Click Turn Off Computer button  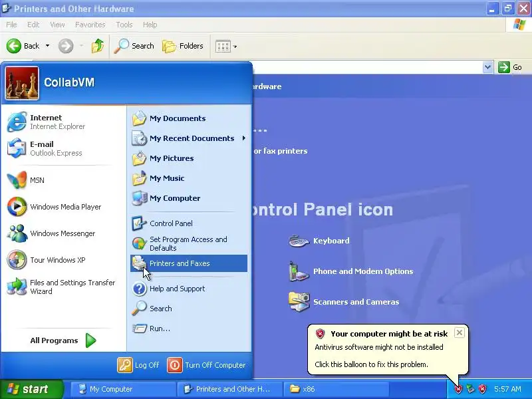click(206, 365)
